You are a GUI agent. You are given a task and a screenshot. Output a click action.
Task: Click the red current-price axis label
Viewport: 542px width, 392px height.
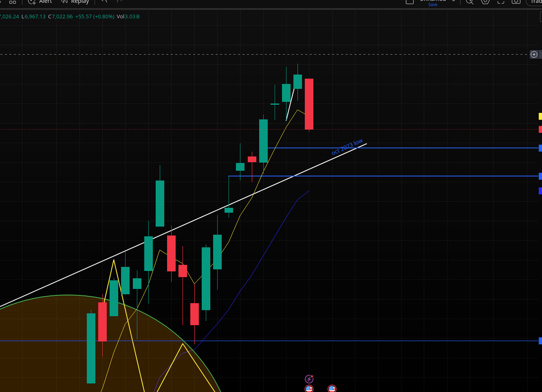540,130
